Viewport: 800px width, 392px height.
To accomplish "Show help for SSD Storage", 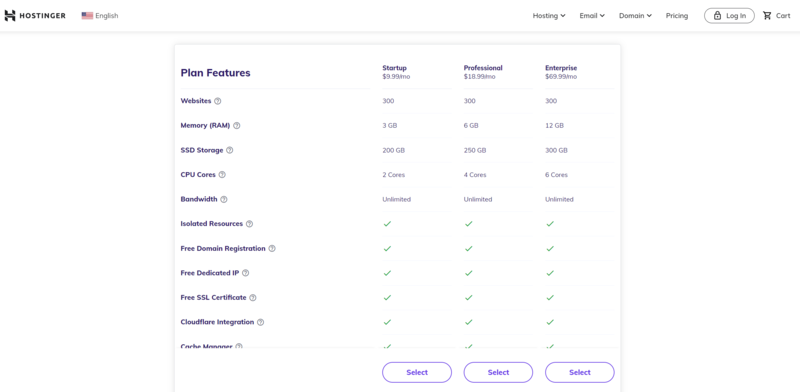I will 230,150.
